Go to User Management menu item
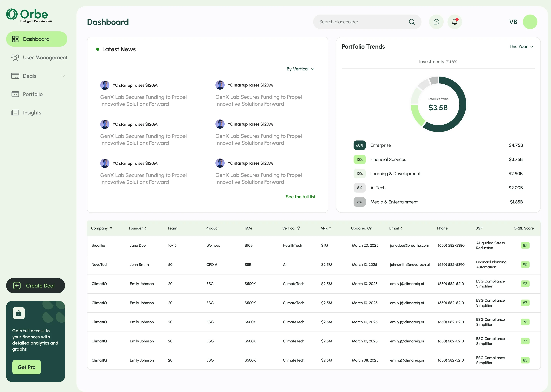The width and height of the screenshot is (551, 392). [x=39, y=57]
